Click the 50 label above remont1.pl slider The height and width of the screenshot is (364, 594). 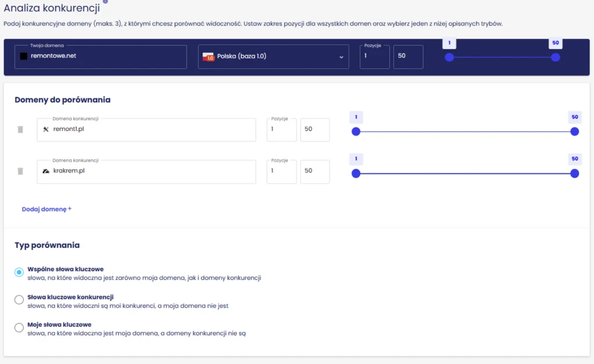[x=575, y=117]
